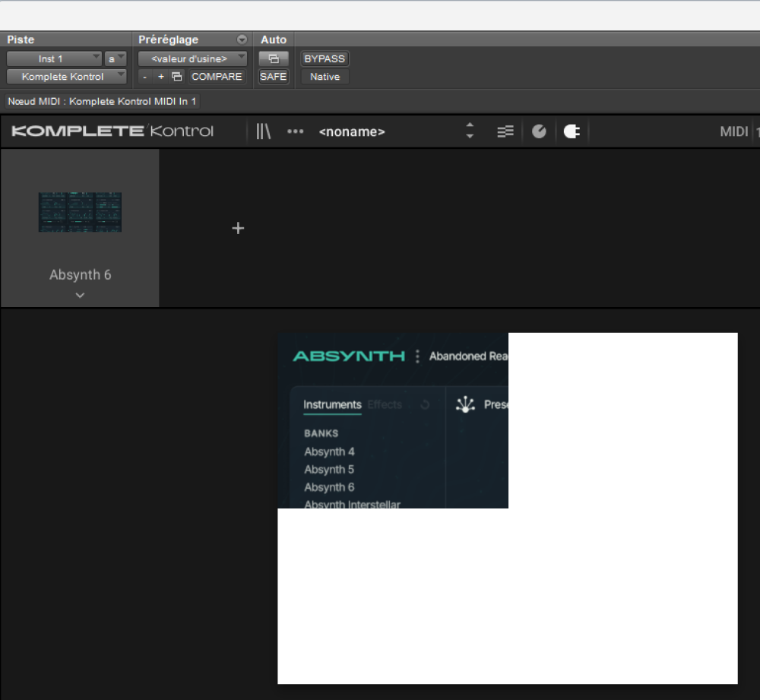Open the <valeur d'usine> preset dropdown

[192, 59]
